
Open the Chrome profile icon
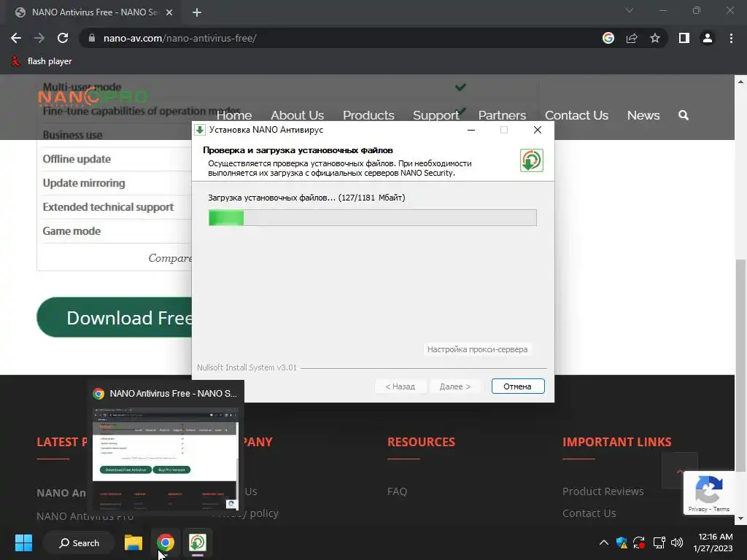pyautogui.click(x=708, y=38)
